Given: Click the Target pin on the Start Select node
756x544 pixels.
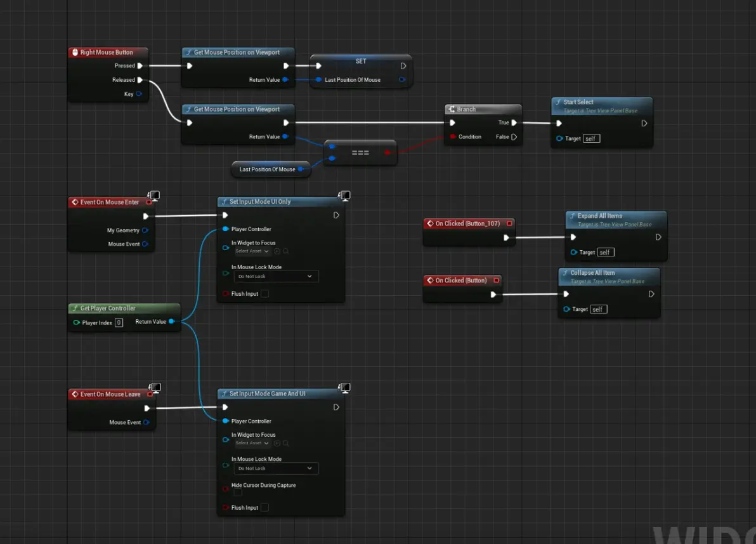Looking at the screenshot, I should tap(559, 138).
